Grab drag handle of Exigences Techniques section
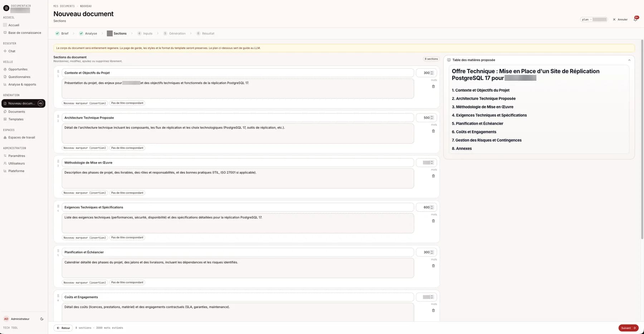 (58, 206)
